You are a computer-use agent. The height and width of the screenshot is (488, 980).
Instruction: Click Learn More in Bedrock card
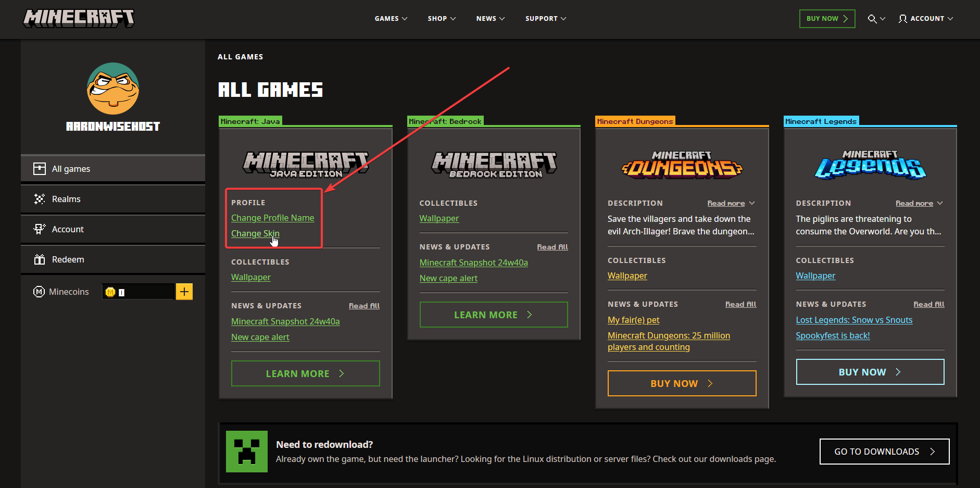pyautogui.click(x=494, y=315)
